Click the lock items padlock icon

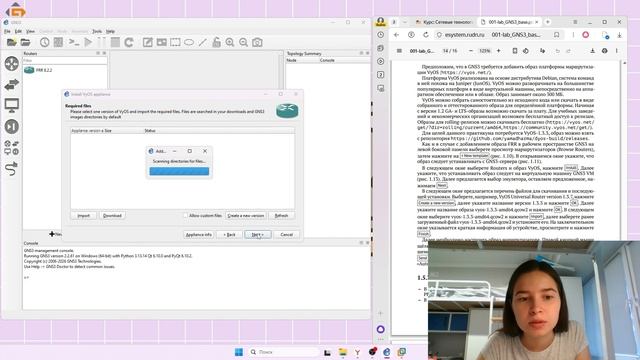click(216, 42)
